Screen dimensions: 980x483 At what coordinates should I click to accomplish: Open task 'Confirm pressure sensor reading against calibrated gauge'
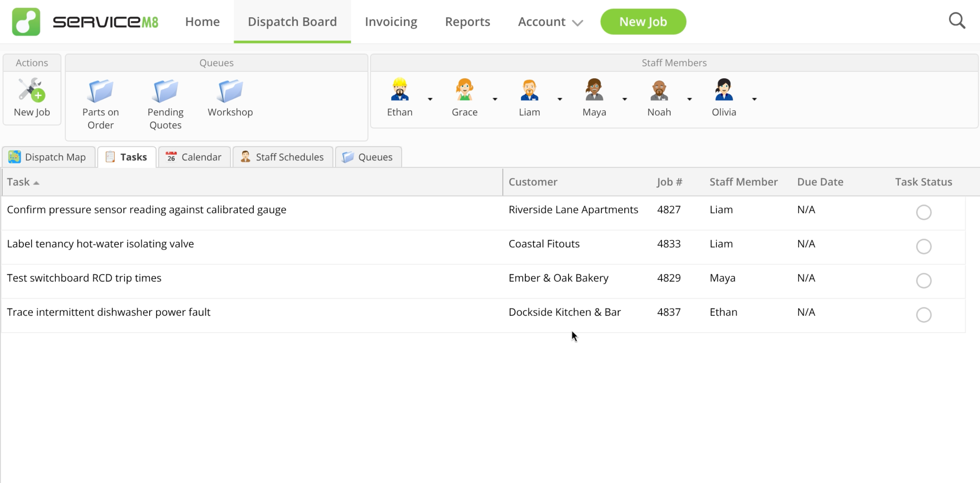pyautogui.click(x=147, y=210)
